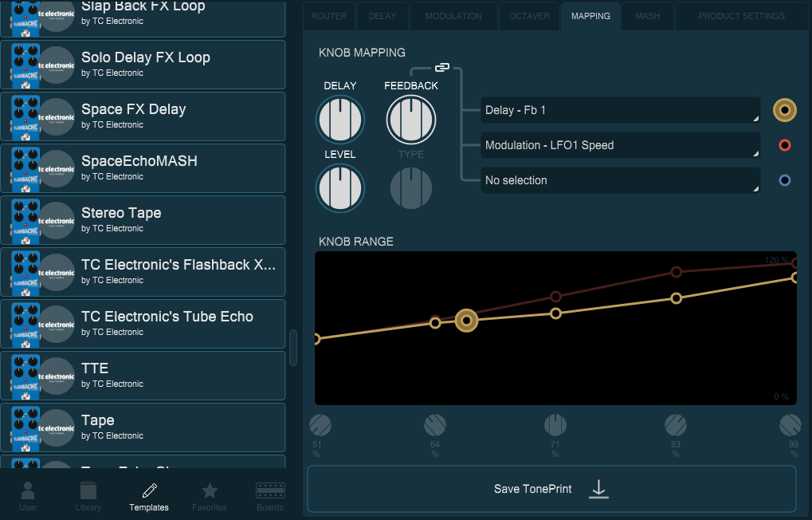
Task: Click the 120 % label in graph
Action: [777, 260]
